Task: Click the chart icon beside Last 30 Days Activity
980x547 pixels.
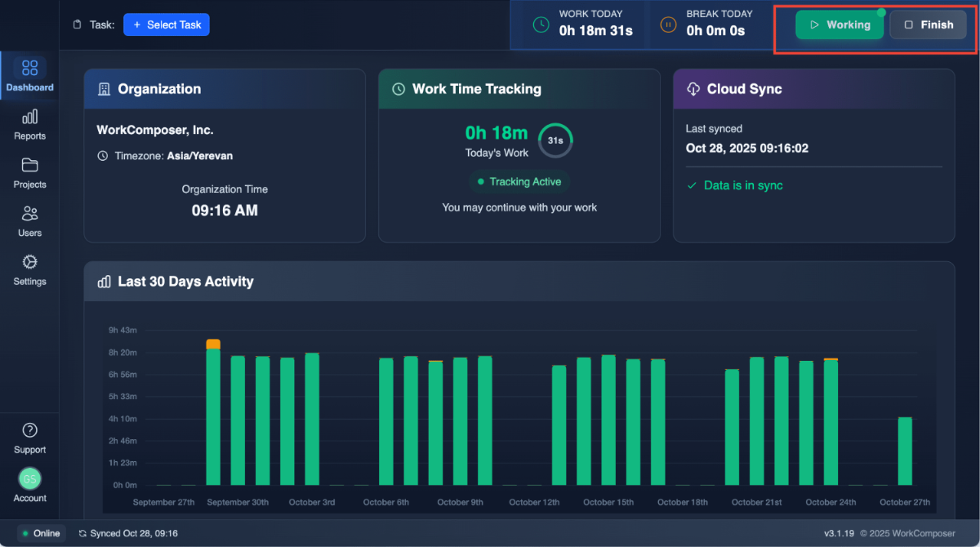Action: [x=105, y=281]
